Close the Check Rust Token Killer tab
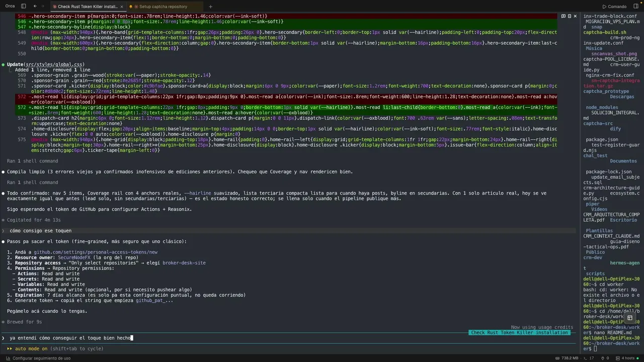 point(122,7)
